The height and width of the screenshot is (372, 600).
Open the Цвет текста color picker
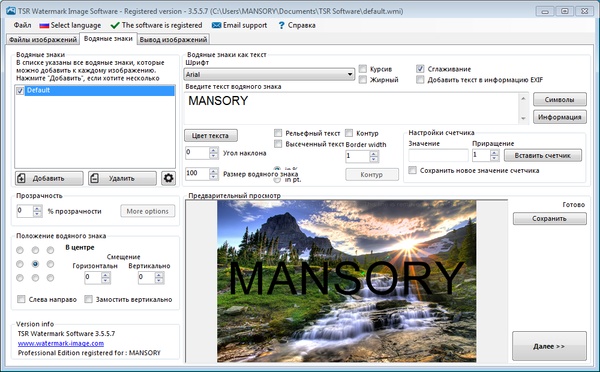[211, 135]
